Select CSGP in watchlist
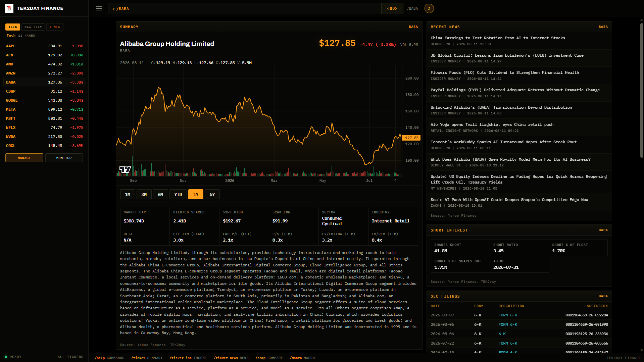 pyautogui.click(x=44, y=91)
